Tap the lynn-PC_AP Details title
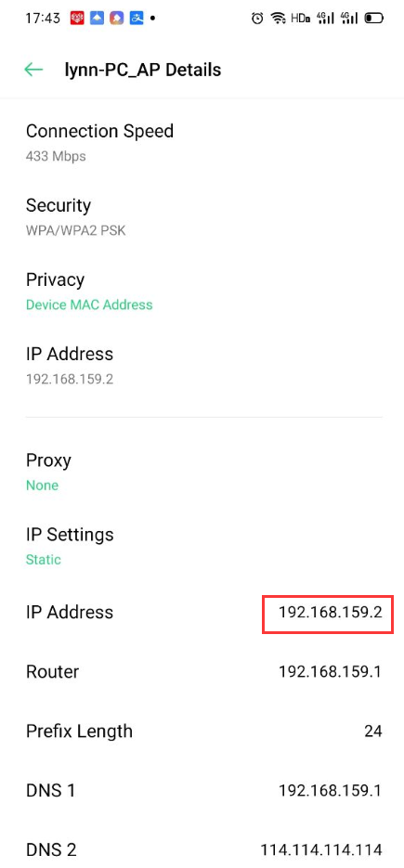This screenshot has width=404, height=868. (x=143, y=70)
